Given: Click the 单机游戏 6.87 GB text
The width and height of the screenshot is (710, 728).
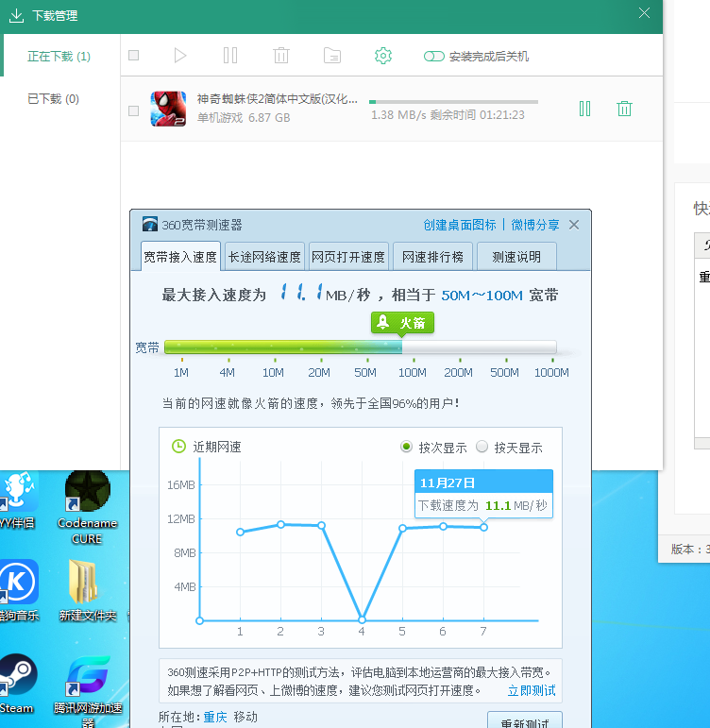Looking at the screenshot, I should [x=244, y=117].
